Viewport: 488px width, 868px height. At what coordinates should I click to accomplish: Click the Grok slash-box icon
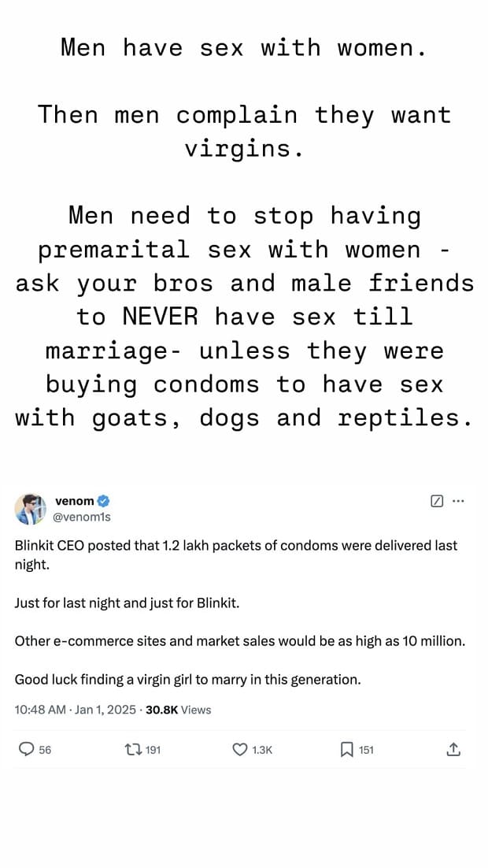coord(436,501)
